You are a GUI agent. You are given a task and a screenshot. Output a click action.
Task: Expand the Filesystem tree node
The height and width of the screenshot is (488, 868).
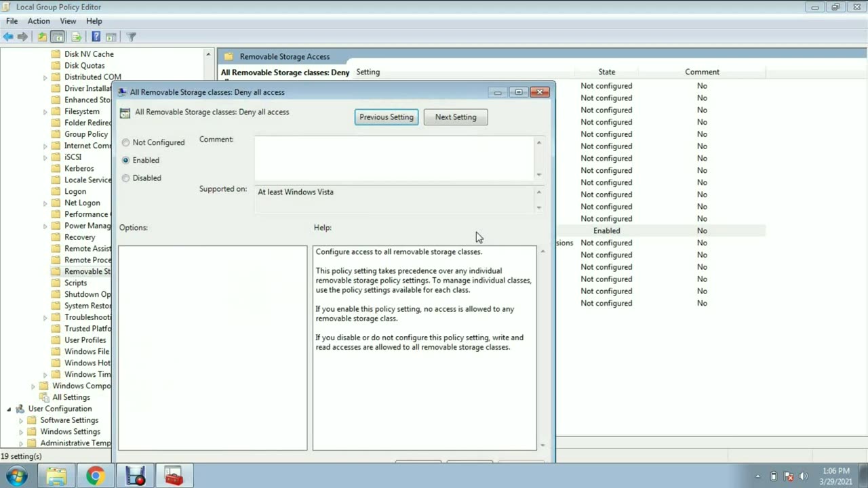45,112
